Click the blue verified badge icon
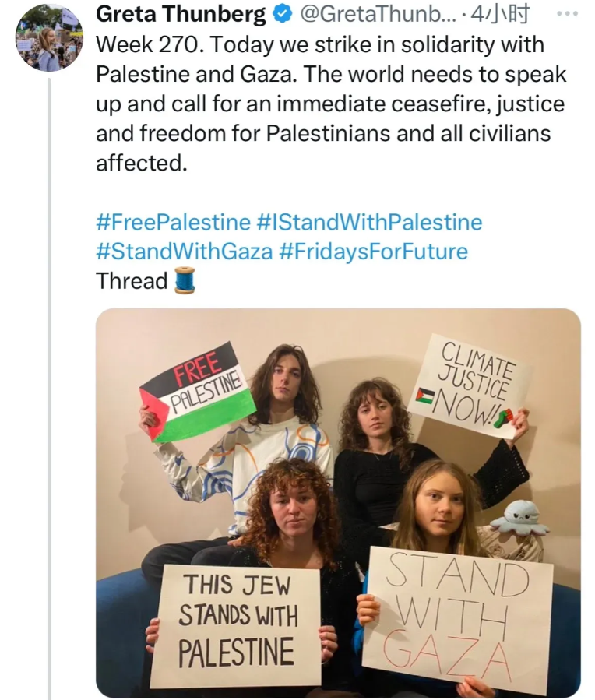This screenshot has width=595, height=700. point(283,15)
